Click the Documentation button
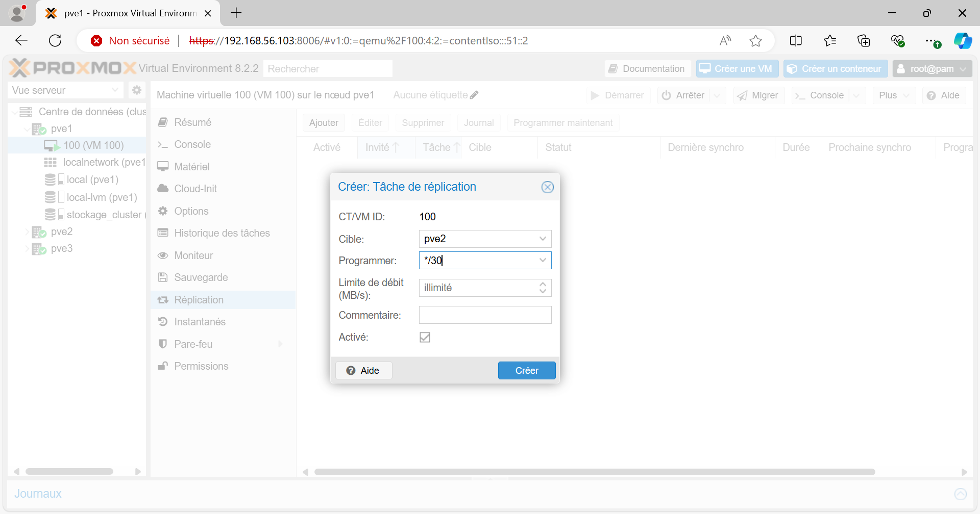The image size is (980, 514). 648,69
